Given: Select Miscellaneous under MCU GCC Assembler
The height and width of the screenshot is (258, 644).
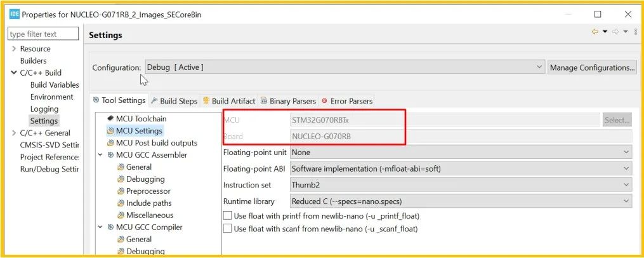Looking at the screenshot, I should coord(150,215).
